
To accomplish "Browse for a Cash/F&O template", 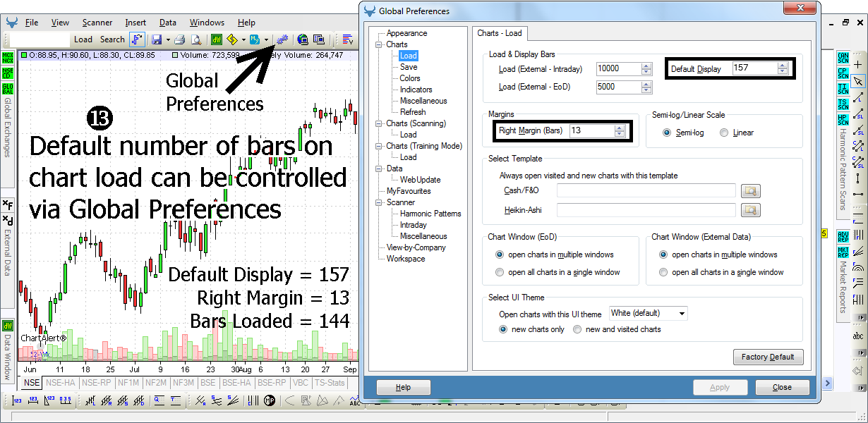I will (750, 191).
